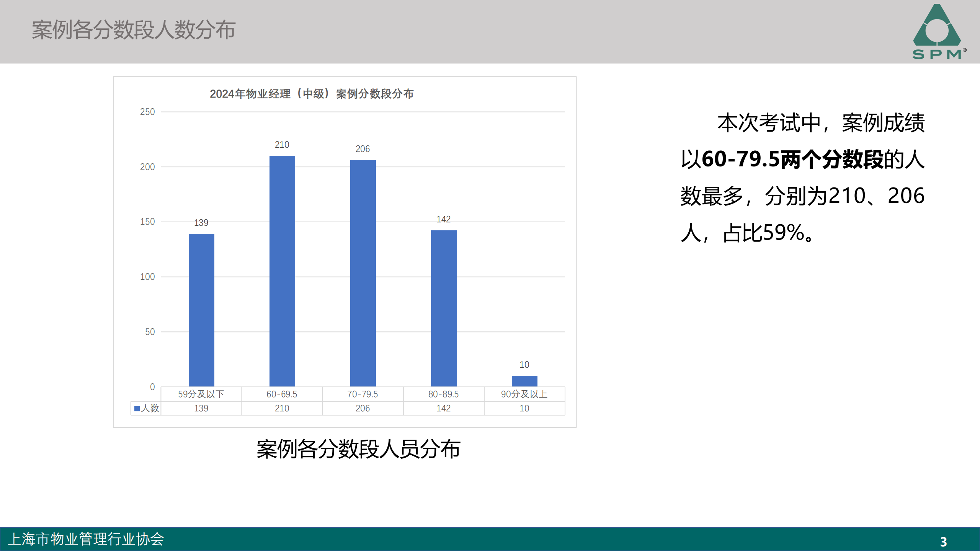Click the data label 139 above the bar
980x551 pixels.
pyautogui.click(x=201, y=223)
